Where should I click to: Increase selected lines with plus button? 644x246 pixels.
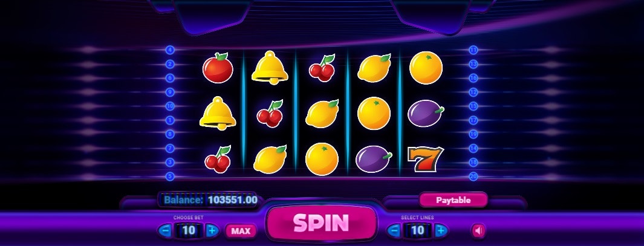441,230
